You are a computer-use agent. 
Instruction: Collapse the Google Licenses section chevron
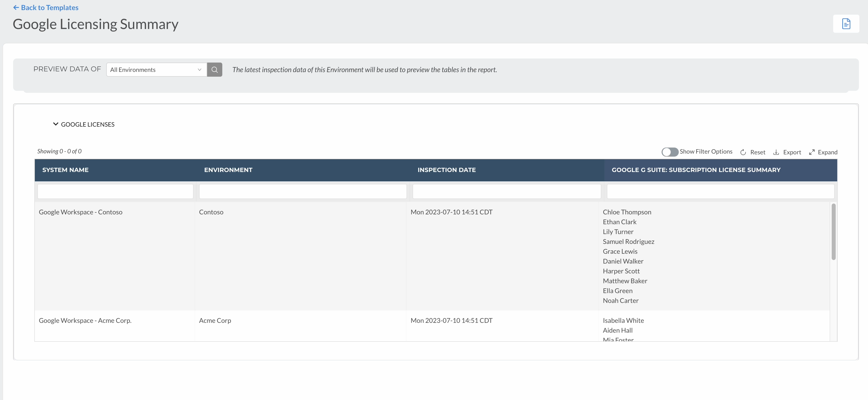point(56,124)
